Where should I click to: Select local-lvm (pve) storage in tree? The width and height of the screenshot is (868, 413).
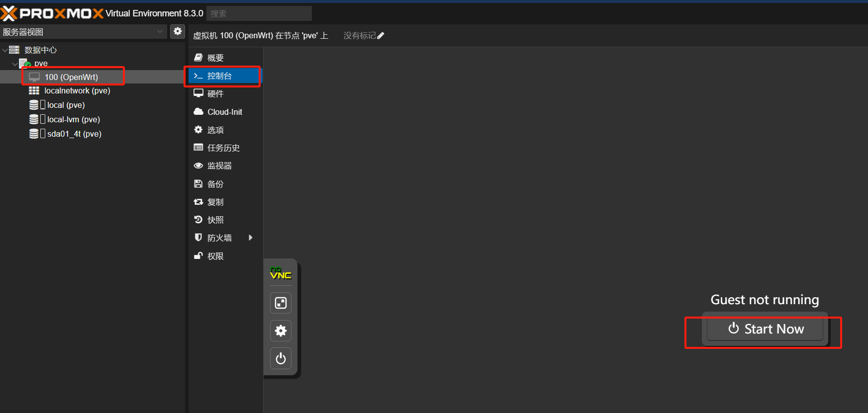pyautogui.click(x=74, y=119)
